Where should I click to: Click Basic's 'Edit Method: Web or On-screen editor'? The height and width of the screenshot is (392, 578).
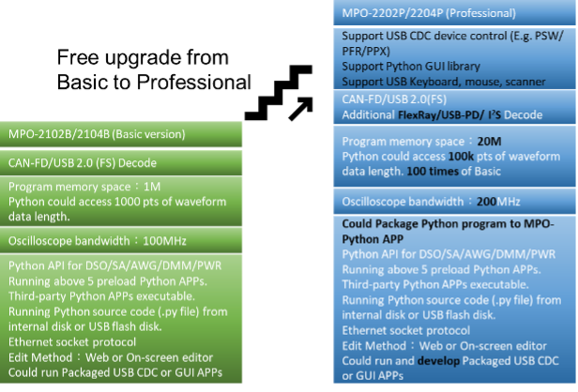point(111,357)
